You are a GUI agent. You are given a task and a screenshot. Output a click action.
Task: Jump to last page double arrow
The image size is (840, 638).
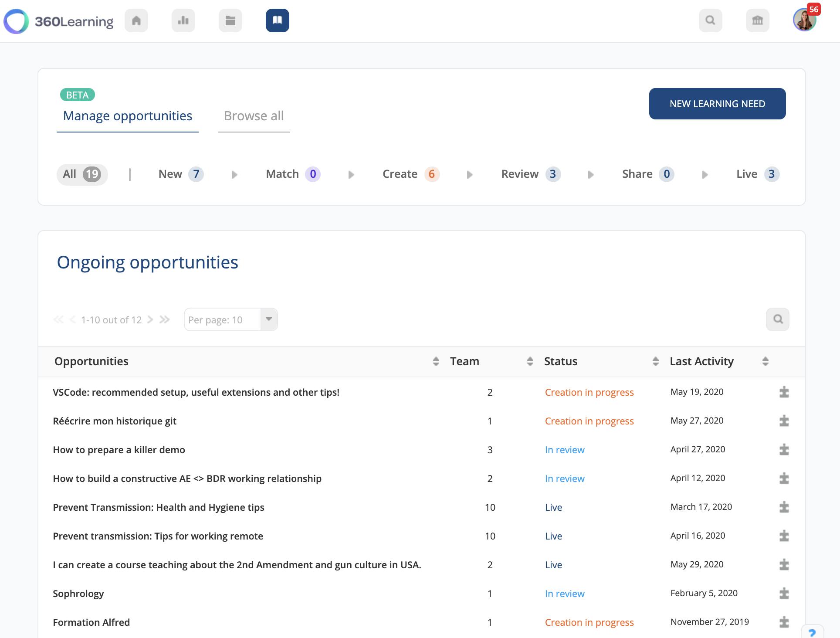coord(164,319)
